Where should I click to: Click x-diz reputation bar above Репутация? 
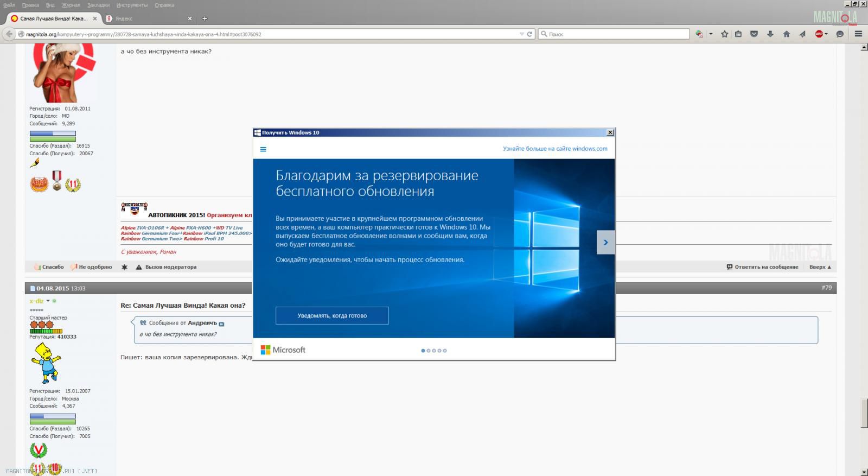pos(46,331)
